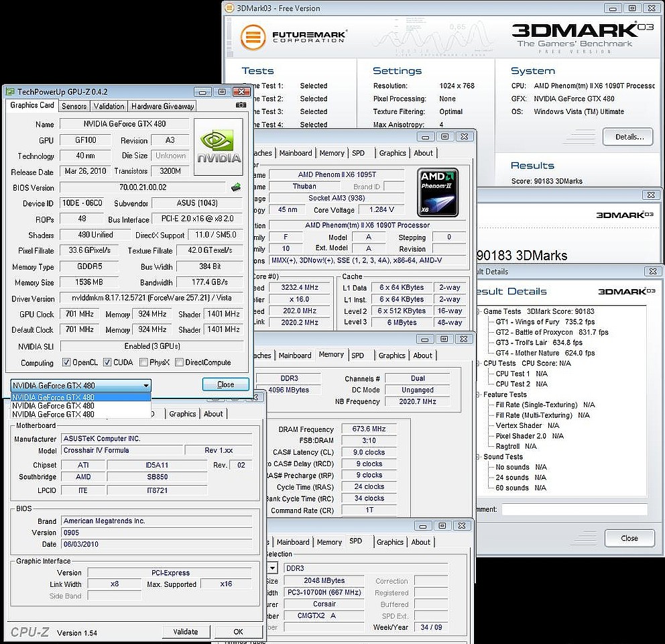Click the GPU-Z camera screenshot icon
The height and width of the screenshot is (644, 665).
[241, 105]
